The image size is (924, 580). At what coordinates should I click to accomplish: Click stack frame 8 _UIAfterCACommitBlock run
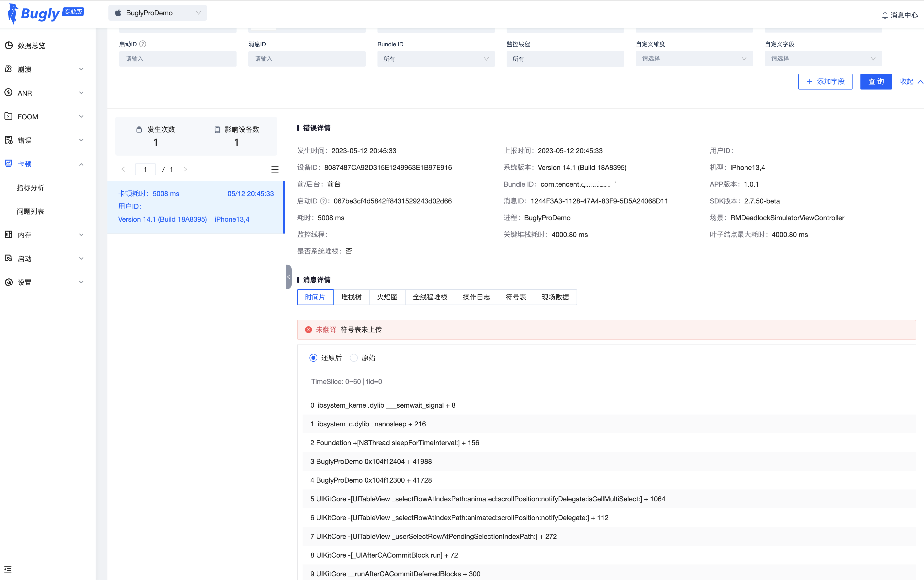pyautogui.click(x=384, y=555)
